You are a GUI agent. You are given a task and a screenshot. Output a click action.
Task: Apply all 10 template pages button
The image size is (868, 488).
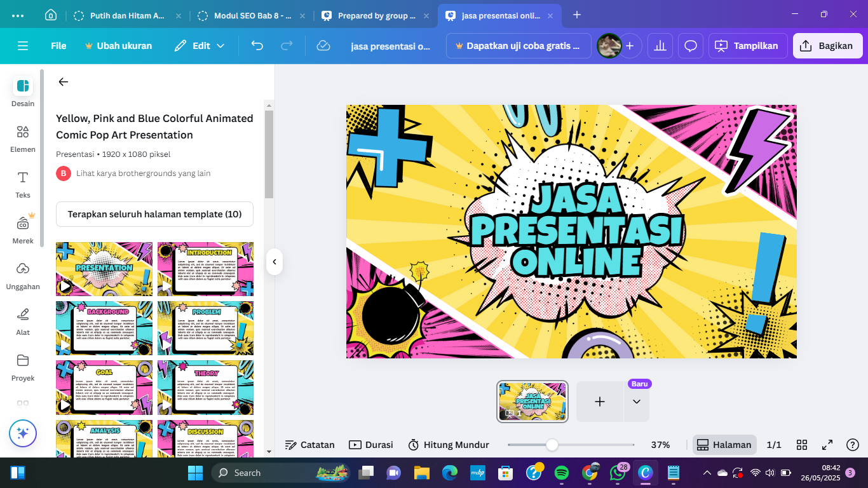pos(154,214)
